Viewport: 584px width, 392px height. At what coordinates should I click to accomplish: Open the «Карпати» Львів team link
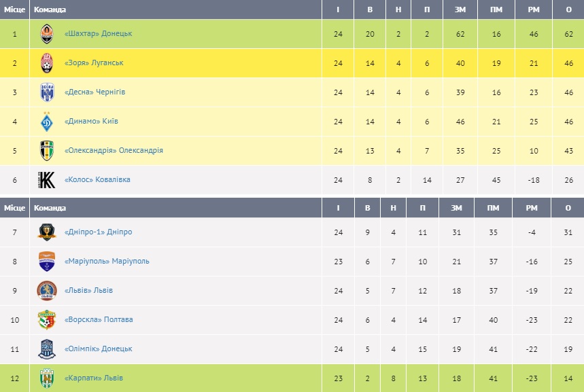tap(94, 378)
